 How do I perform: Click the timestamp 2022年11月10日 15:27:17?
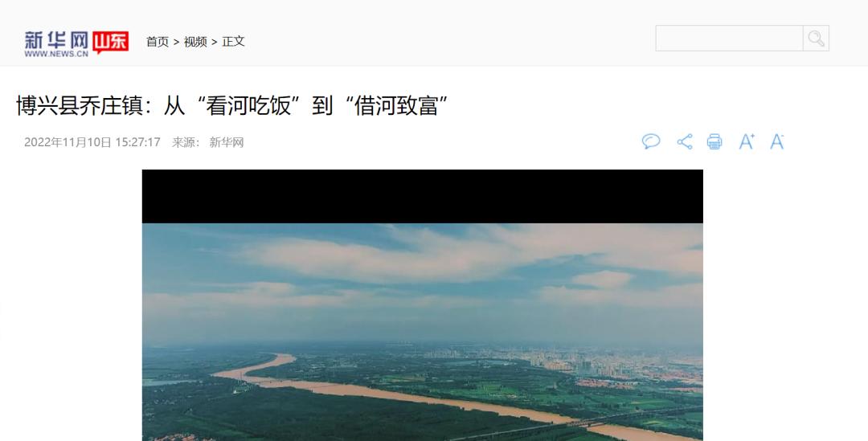pos(92,142)
